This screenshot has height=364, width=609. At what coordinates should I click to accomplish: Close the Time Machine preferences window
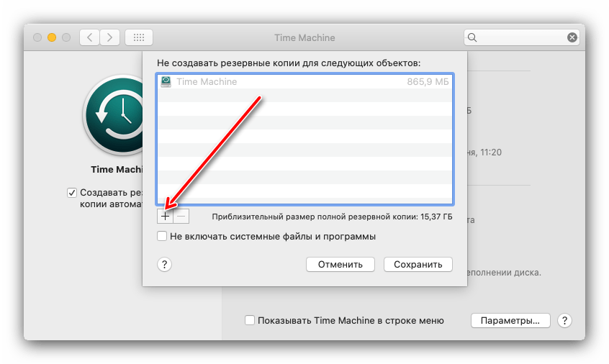tap(37, 37)
